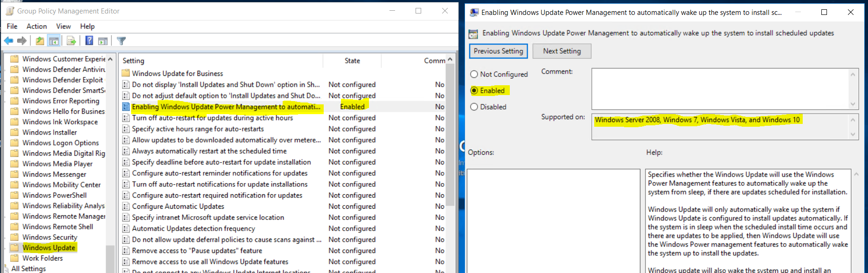Click the Next Setting button
This screenshot has width=868, height=273.
coord(562,51)
